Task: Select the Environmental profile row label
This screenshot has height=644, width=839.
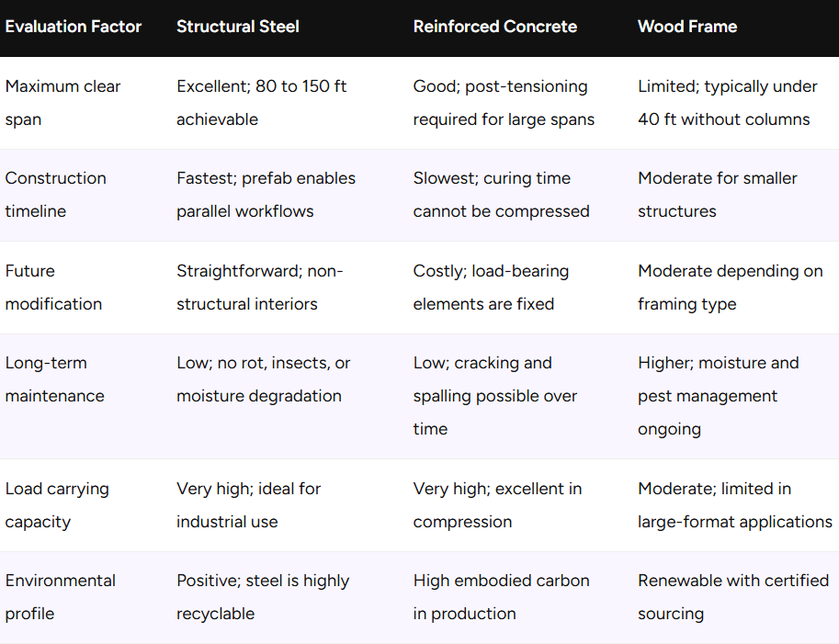Action: tap(61, 597)
